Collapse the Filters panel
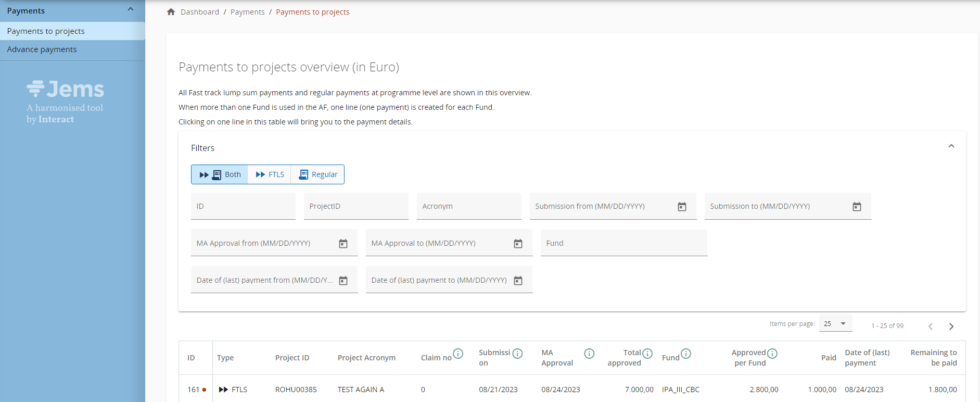Screen dimensions: 980x402 coord(951,146)
